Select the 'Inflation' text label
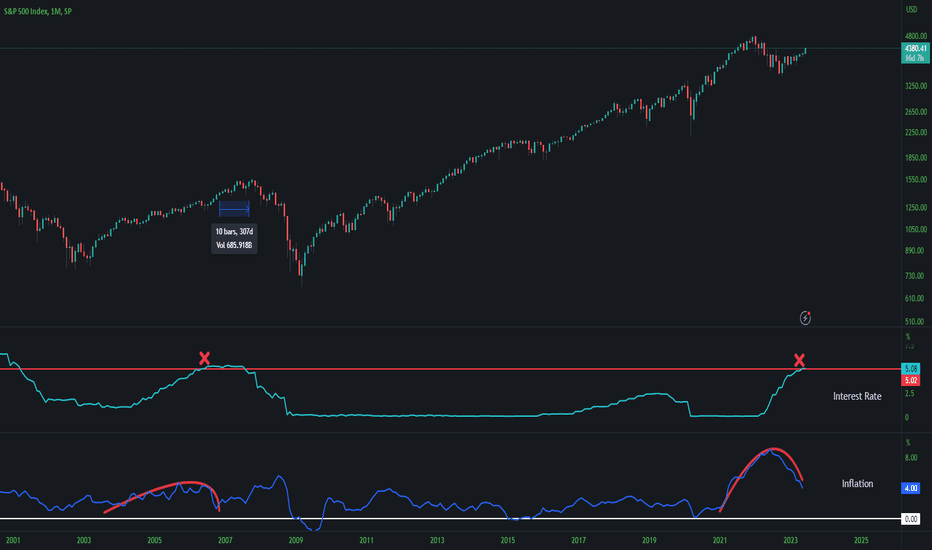 coord(857,483)
